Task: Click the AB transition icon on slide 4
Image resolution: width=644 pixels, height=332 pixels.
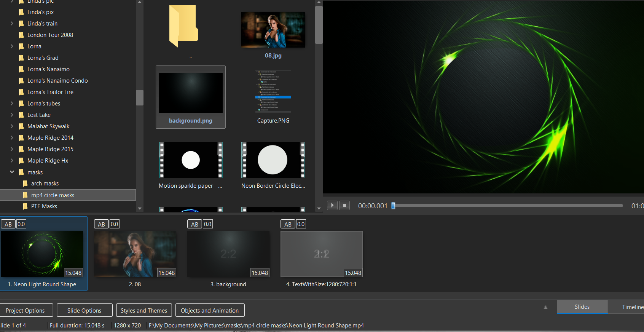Action: (288, 224)
